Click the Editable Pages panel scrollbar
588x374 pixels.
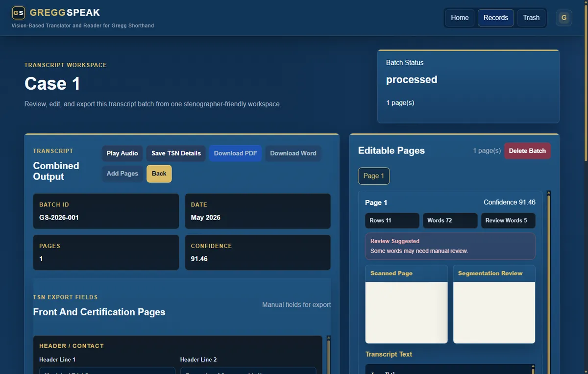tap(549, 282)
